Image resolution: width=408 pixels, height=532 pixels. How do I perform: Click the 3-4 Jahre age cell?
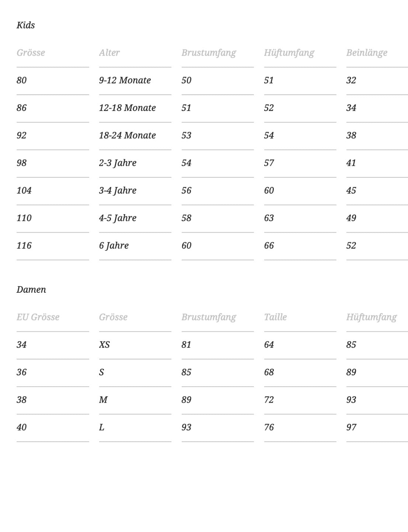pos(118,191)
